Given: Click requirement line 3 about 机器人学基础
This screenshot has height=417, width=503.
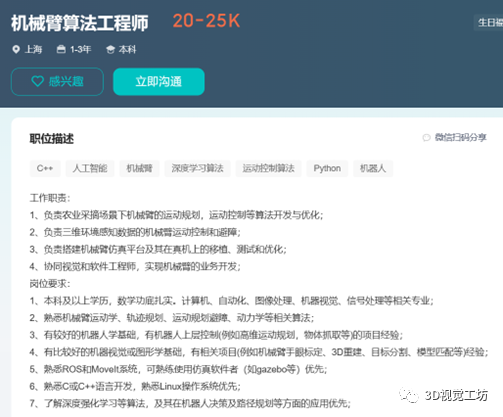Looking at the screenshot, I should coord(216,335).
